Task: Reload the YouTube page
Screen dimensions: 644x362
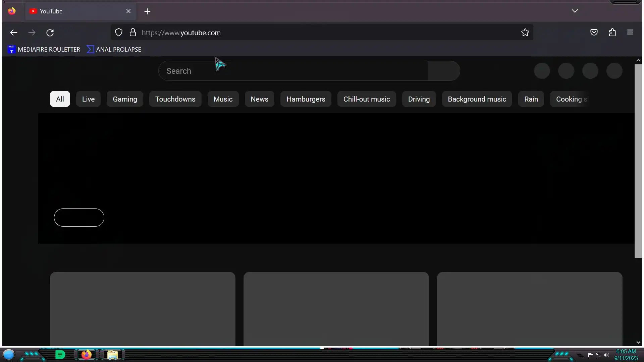Action: pyautogui.click(x=50, y=33)
